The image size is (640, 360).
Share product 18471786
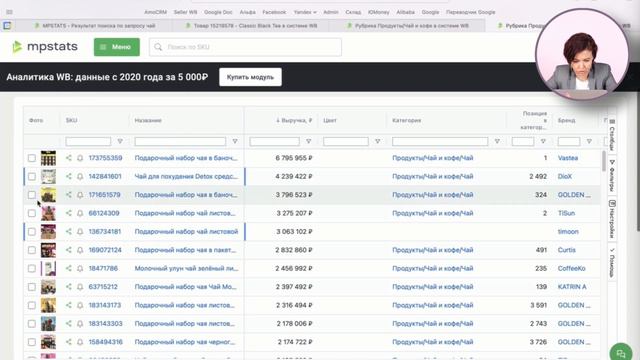[69, 268]
